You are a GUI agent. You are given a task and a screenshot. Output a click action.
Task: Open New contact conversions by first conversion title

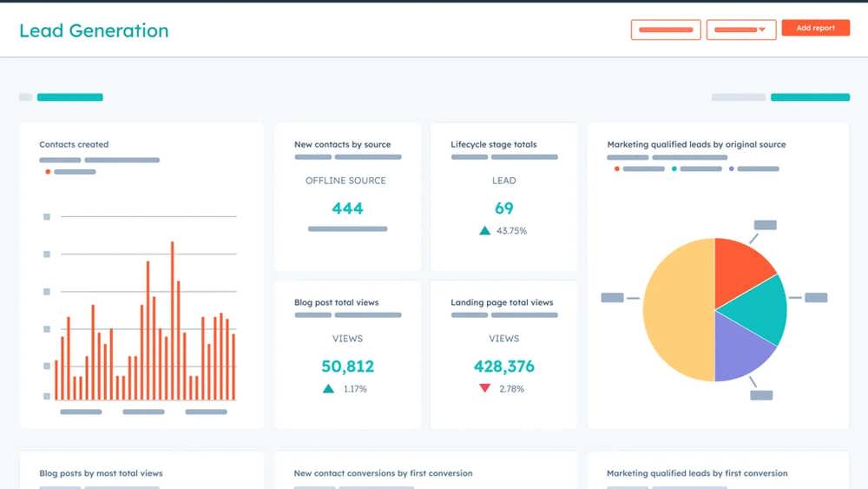coord(383,473)
